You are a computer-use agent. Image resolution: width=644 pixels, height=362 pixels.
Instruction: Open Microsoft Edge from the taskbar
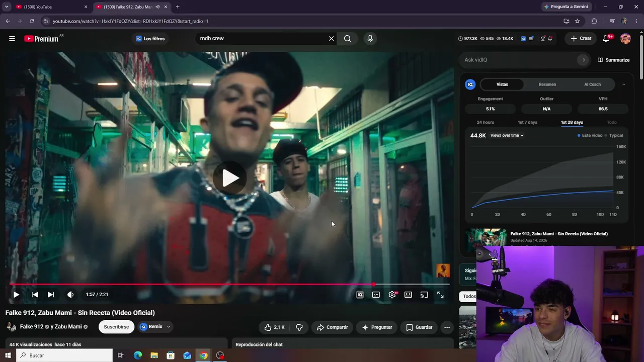[138, 355]
